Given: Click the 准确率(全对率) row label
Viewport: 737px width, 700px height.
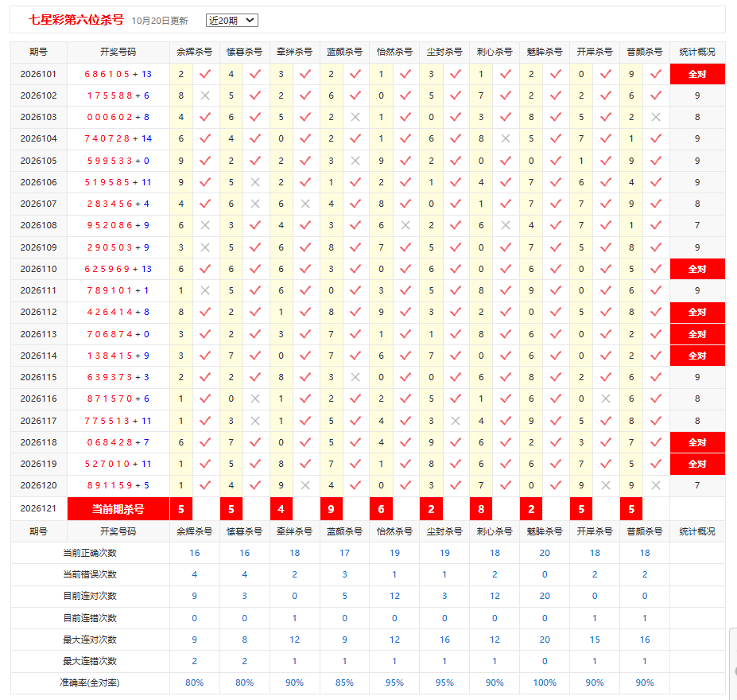Looking at the screenshot, I should [x=90, y=682].
